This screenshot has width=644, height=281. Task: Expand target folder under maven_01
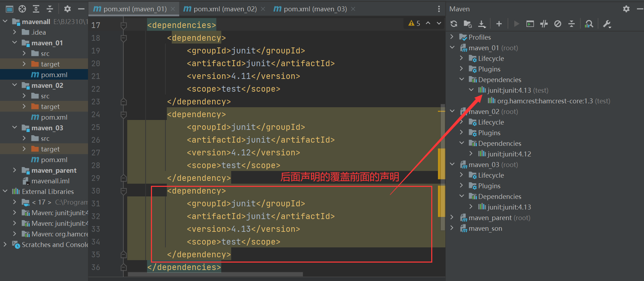pos(24,64)
